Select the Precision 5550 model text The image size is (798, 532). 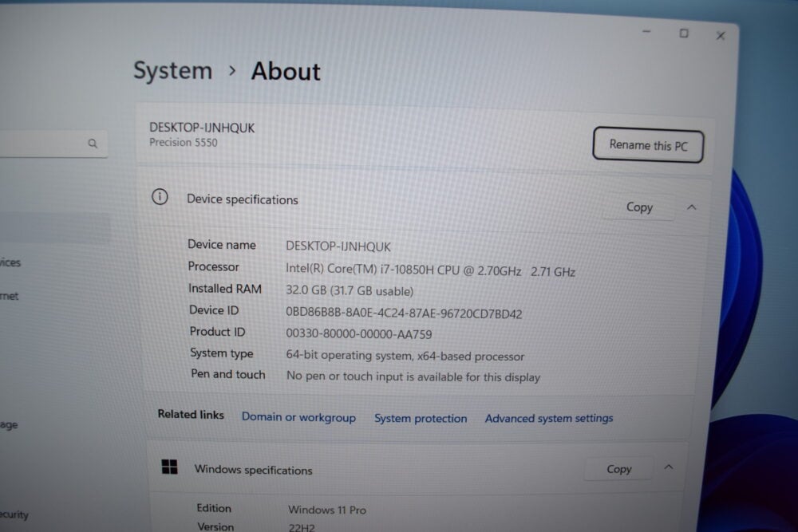coord(184,143)
